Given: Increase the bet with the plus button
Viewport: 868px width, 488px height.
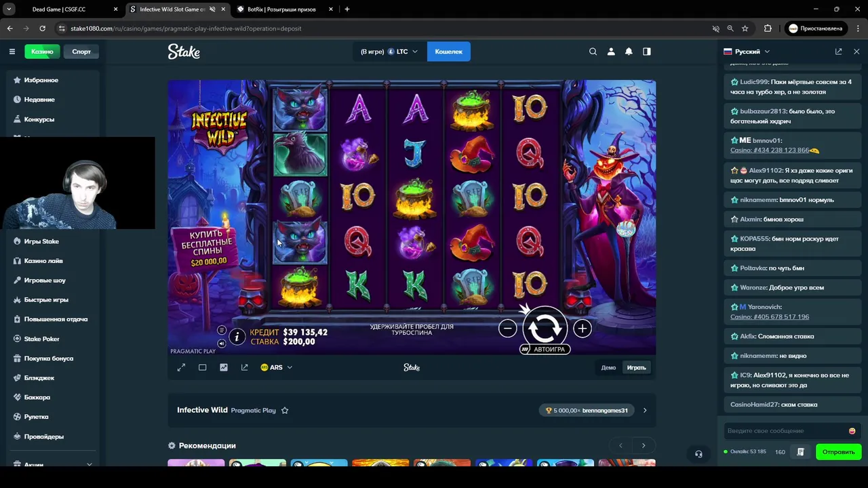Looking at the screenshot, I should click(582, 329).
